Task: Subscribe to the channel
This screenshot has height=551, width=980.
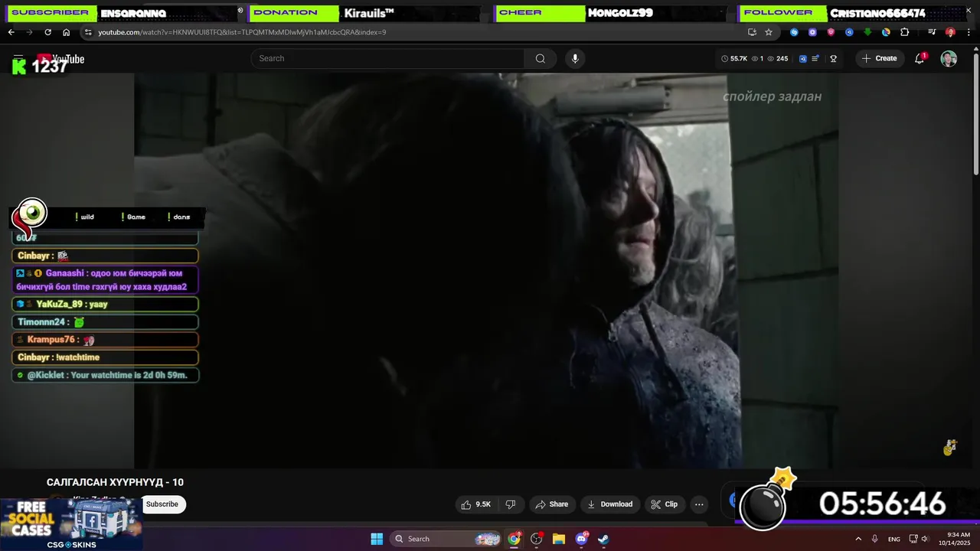Action: coord(162,504)
